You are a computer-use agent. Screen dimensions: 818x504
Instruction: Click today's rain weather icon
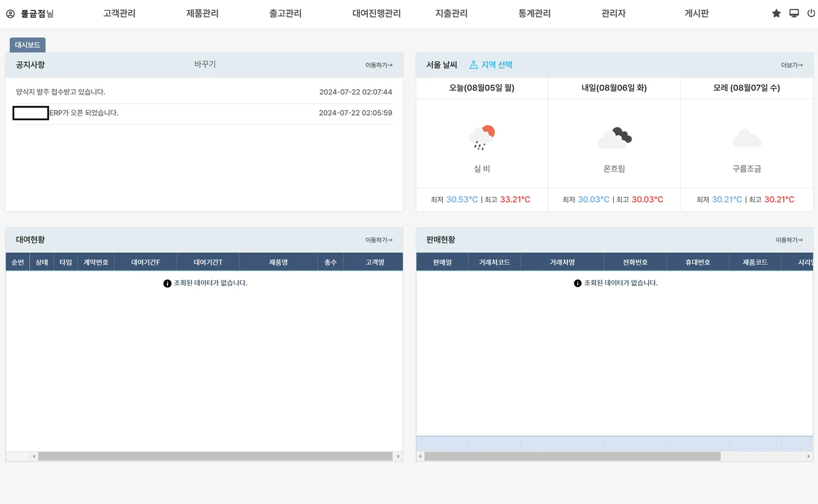pos(482,137)
